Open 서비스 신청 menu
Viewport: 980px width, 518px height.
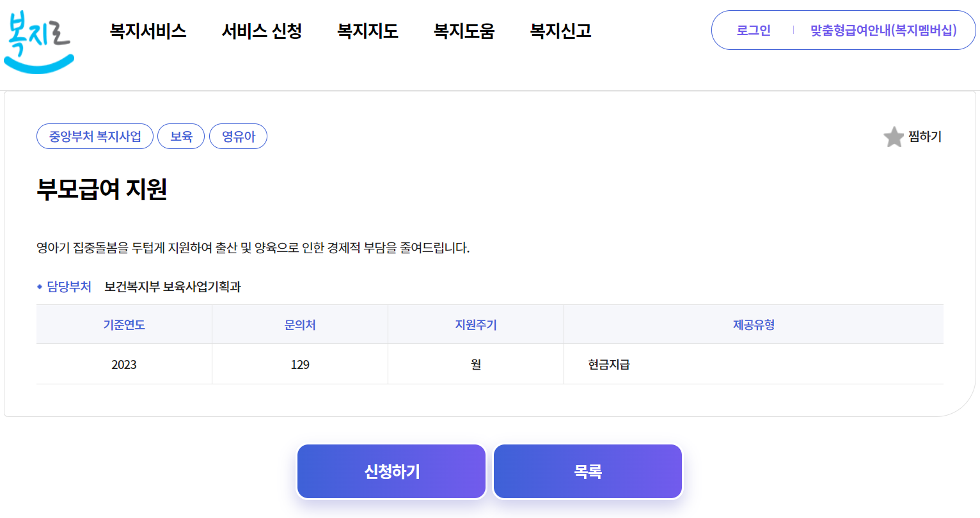click(x=262, y=31)
